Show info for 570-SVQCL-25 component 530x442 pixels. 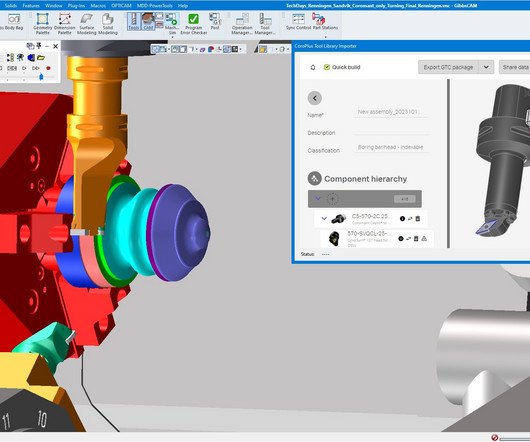[x=401, y=239]
